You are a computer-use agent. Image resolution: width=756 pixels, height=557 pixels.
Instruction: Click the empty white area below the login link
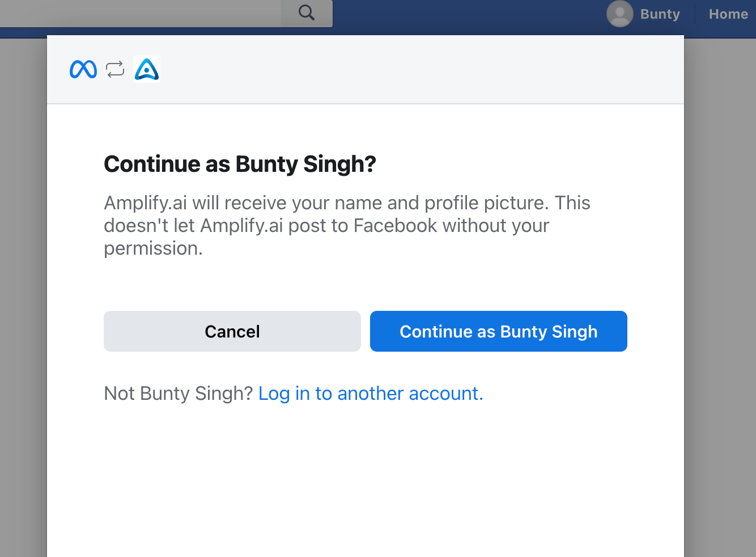366,482
